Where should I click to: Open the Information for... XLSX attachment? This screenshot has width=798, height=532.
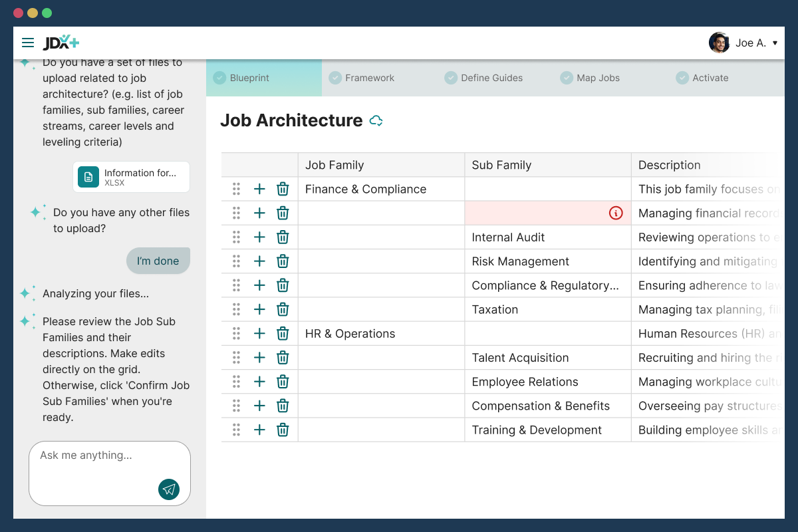(x=131, y=177)
